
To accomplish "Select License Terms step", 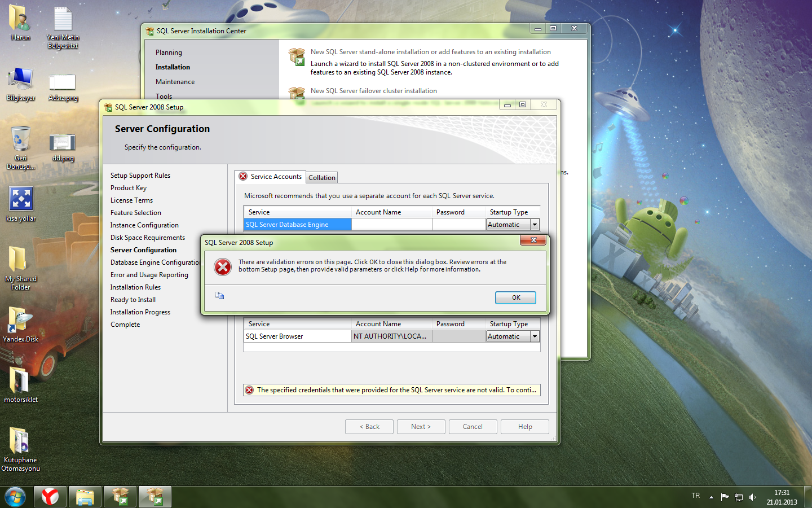I will tap(131, 200).
